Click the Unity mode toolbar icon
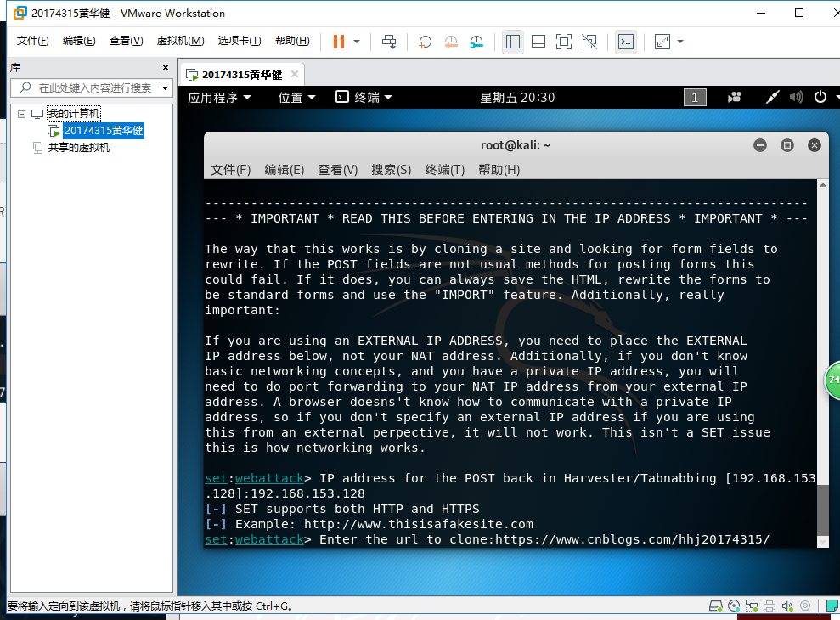The height and width of the screenshot is (620, 840). point(589,42)
